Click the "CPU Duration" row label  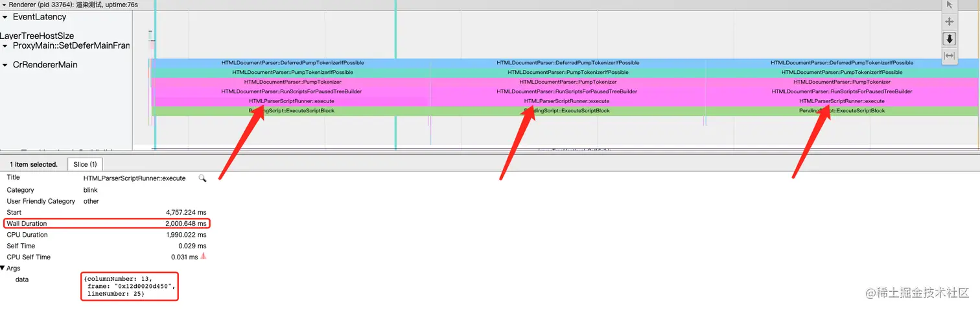[x=27, y=235]
